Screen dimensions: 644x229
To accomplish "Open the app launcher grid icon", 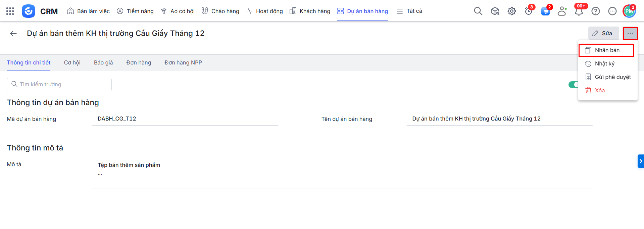I will pyautogui.click(x=10, y=11).
